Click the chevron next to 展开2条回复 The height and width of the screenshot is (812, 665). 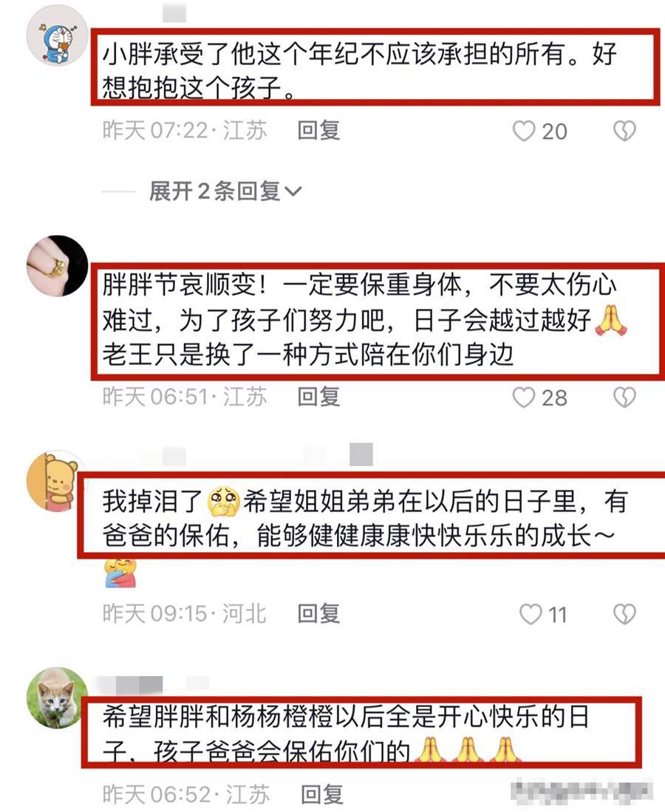click(293, 192)
